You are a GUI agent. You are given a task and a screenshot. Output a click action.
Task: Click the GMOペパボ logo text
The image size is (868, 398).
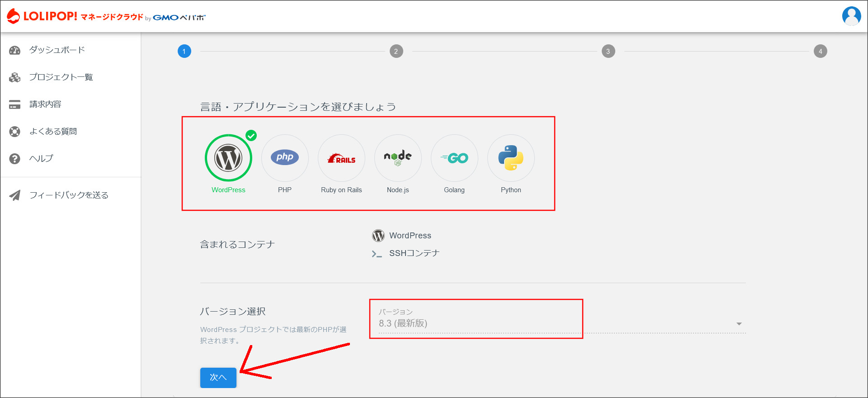[x=179, y=18]
